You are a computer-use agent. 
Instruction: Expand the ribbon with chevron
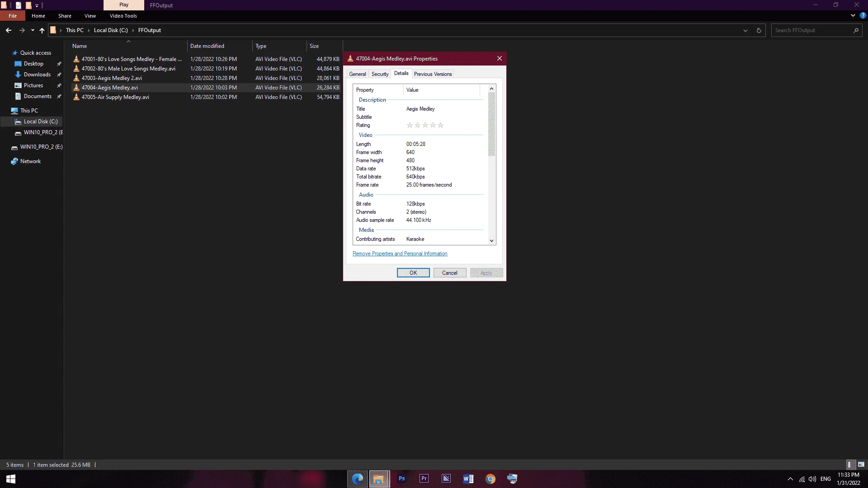point(853,15)
